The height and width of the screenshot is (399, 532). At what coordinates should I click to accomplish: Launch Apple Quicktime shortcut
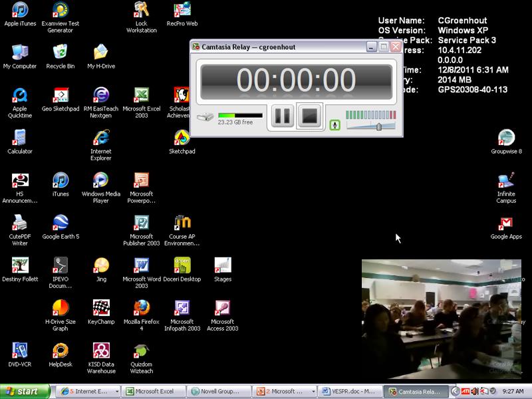tap(20, 103)
